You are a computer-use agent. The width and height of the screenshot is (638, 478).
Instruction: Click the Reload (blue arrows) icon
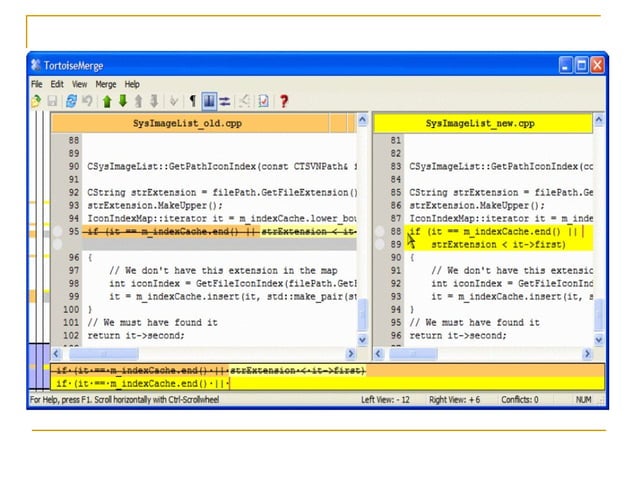pyautogui.click(x=72, y=101)
